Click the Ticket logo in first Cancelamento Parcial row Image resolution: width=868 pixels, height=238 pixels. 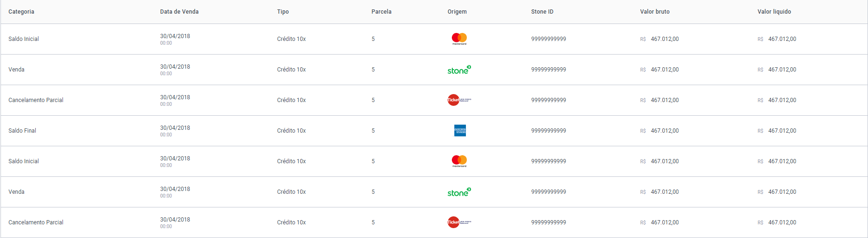[459, 100]
